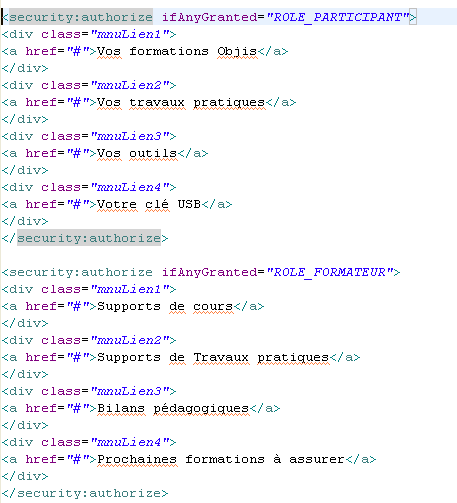Screen dimensions: 457x503
Task: Click the text "Supports de Travaux pratiques"
Action: tap(213, 357)
